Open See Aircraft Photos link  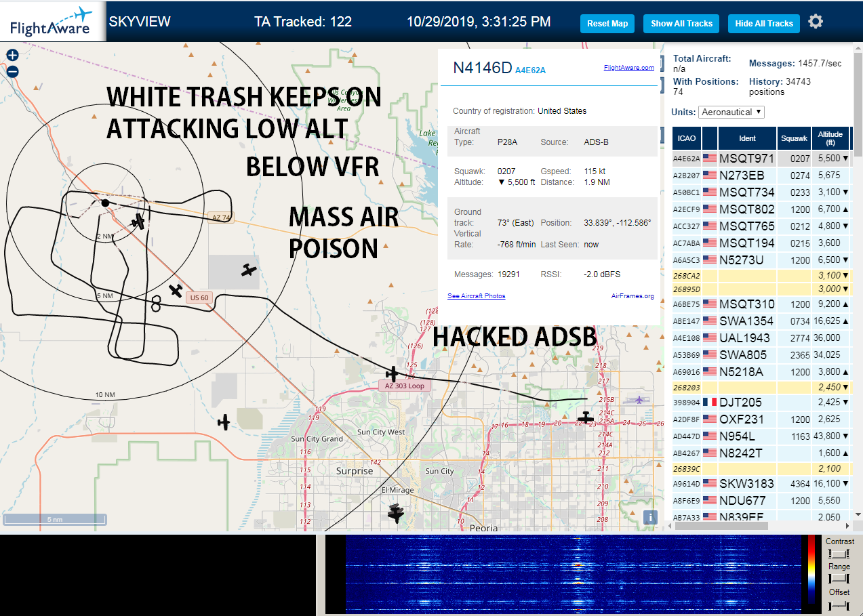pos(476,296)
